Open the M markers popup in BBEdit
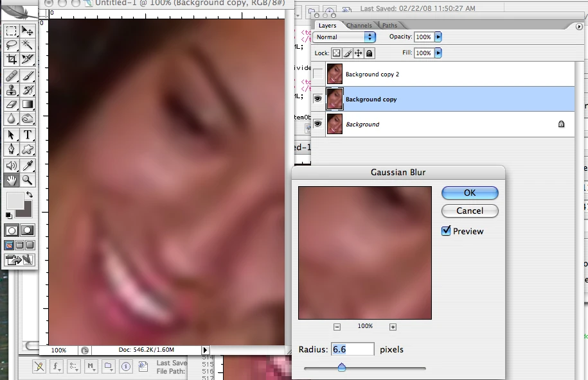The height and width of the screenshot is (380, 588). [91, 366]
